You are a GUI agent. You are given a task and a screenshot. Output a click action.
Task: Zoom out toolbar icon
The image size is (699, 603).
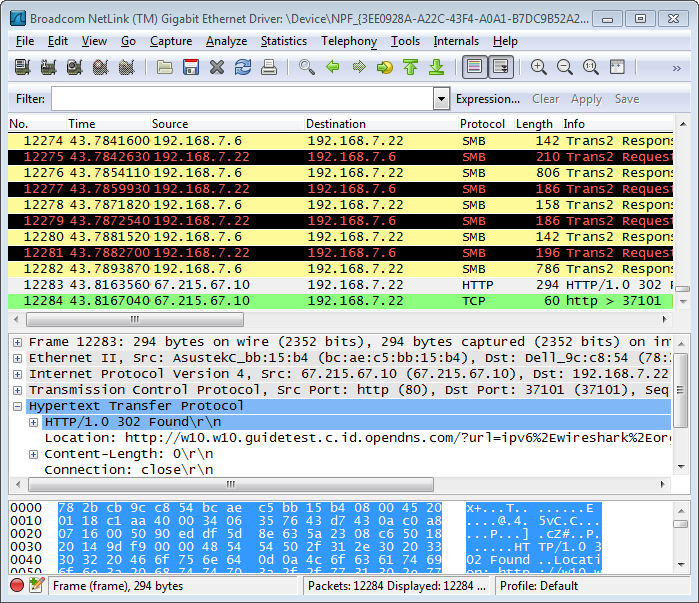(565, 67)
